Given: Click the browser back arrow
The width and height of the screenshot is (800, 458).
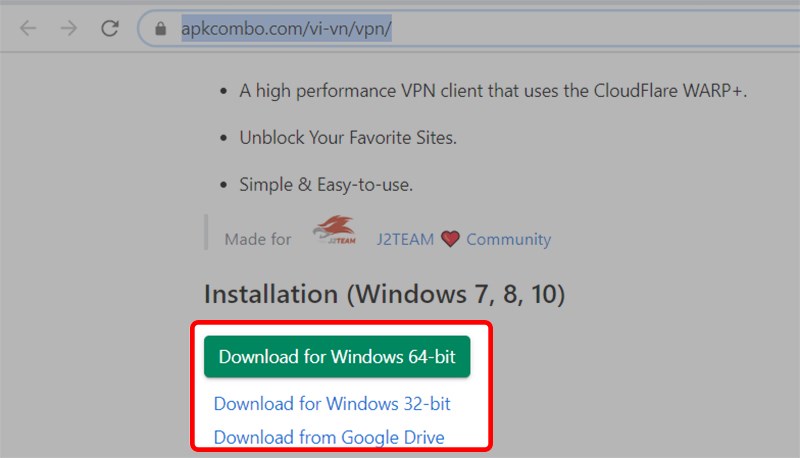Looking at the screenshot, I should click(28, 28).
